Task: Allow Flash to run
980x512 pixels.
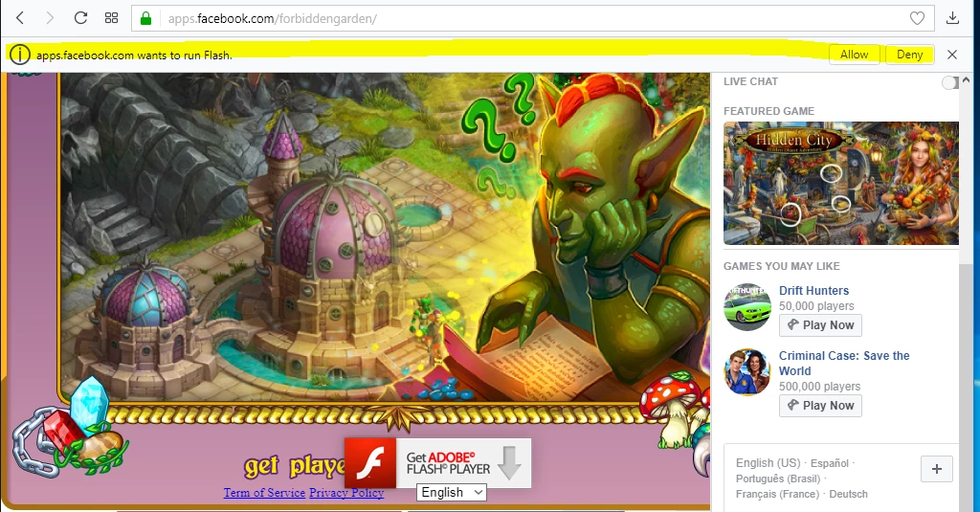Action: coord(854,55)
